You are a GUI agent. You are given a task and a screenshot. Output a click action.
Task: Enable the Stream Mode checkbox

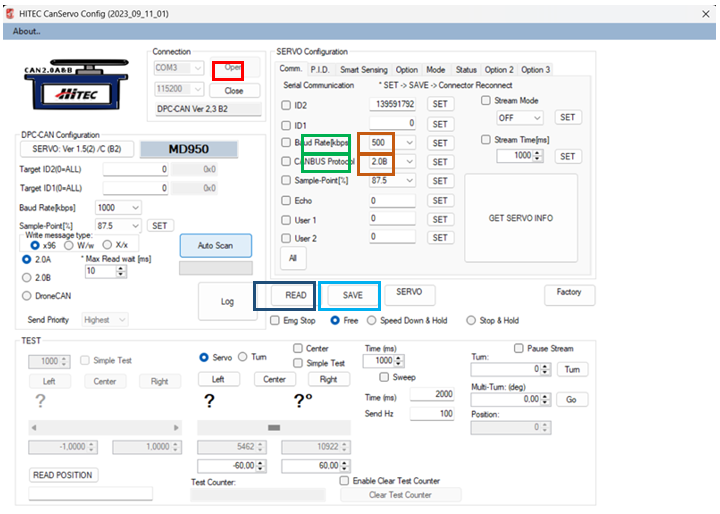(486, 101)
